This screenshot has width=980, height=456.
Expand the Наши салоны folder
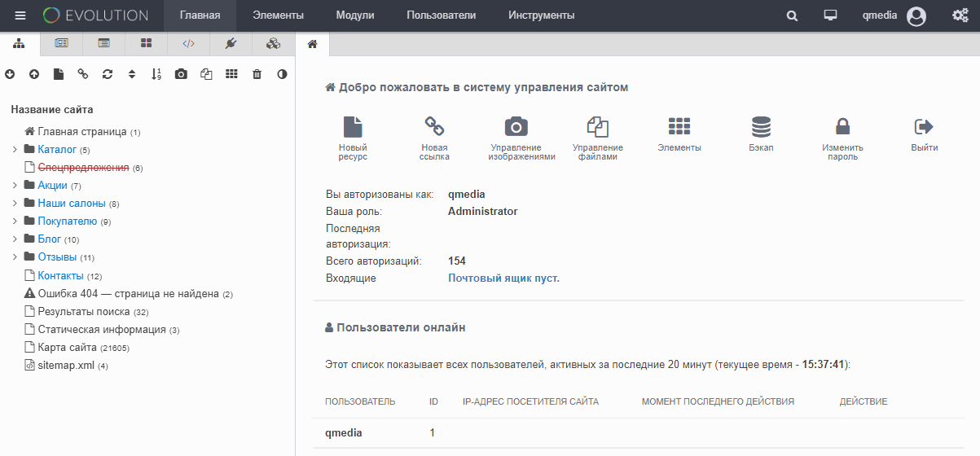15,204
